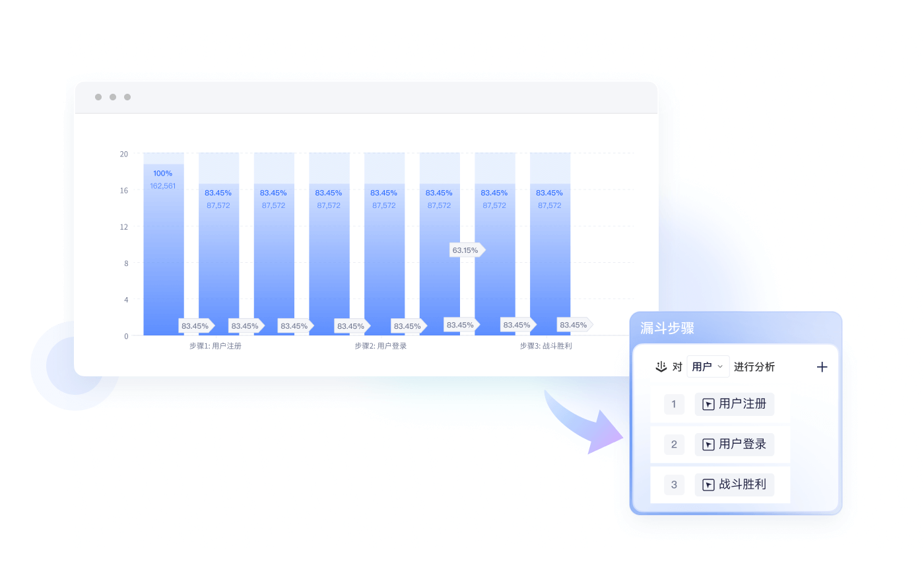The width and height of the screenshot is (924, 581).
Task: Click the middle gray dot in the window title bar
Action: point(113,97)
